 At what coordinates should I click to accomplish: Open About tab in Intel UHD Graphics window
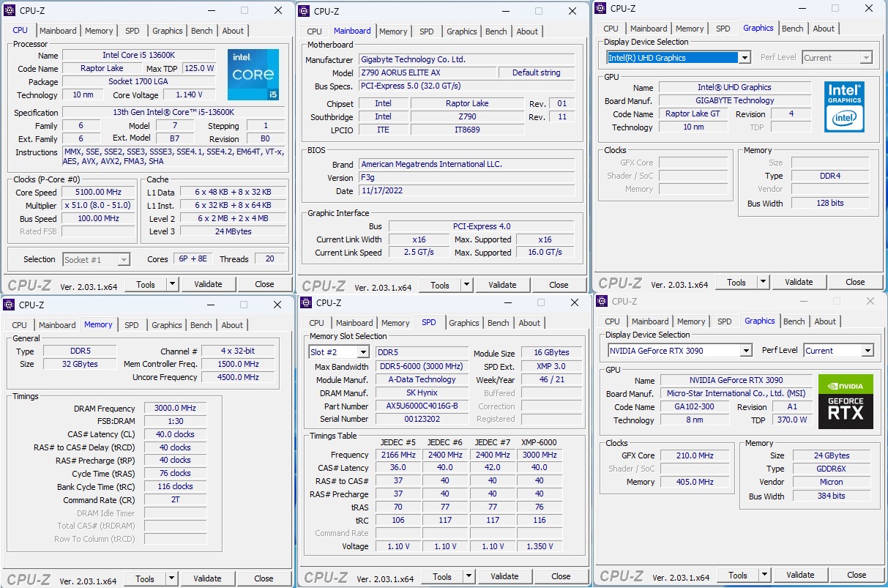pyautogui.click(x=824, y=29)
